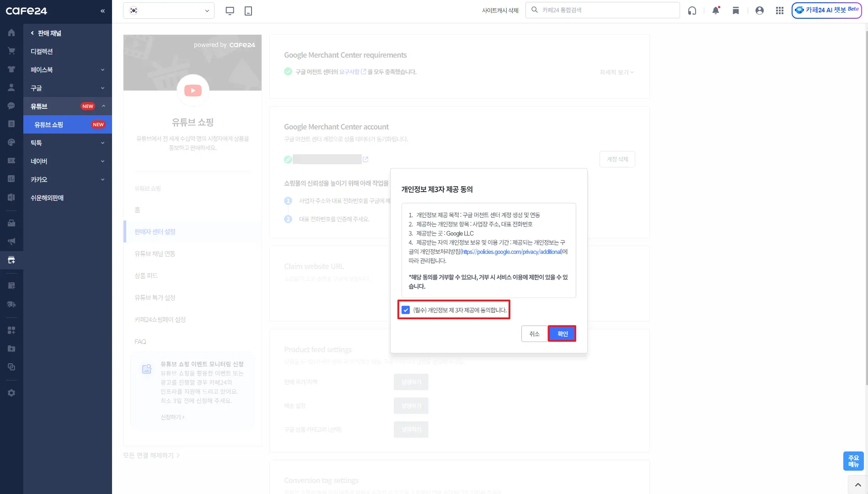Open the speech bubble messages icon
Screen dimensions: 868x494
click(x=11, y=106)
